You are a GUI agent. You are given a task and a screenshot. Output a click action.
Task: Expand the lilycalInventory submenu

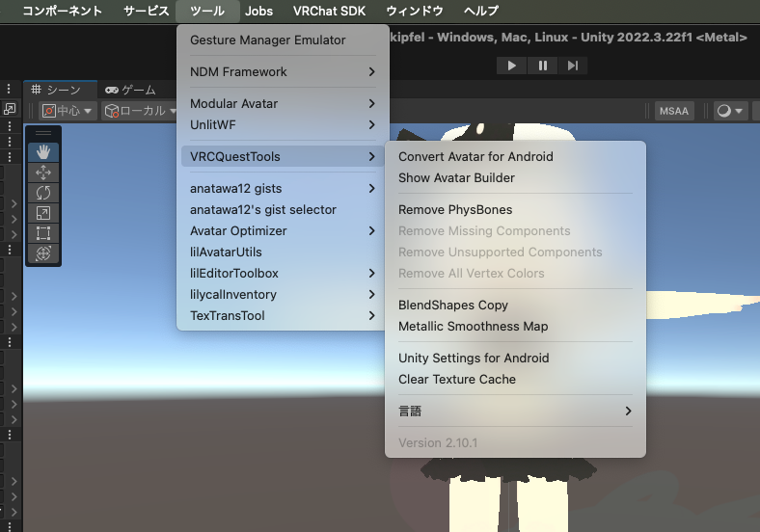(283, 295)
